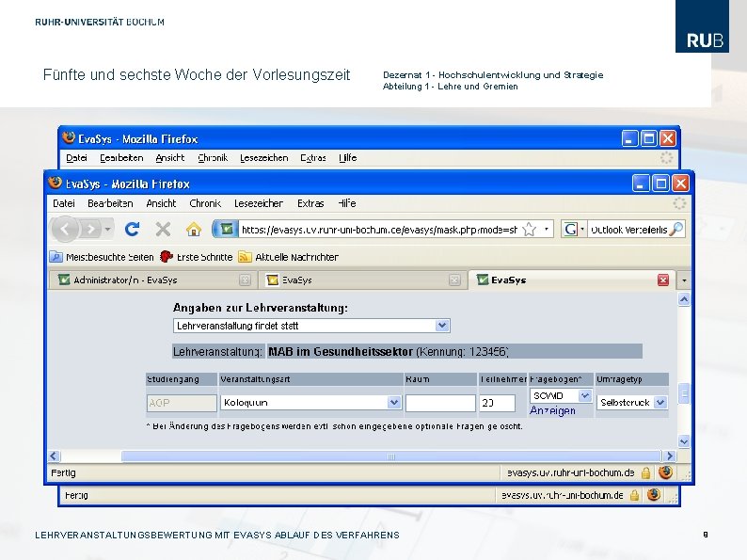
Task: Click the Teilnehmer field showing 20
Action: tap(497, 403)
